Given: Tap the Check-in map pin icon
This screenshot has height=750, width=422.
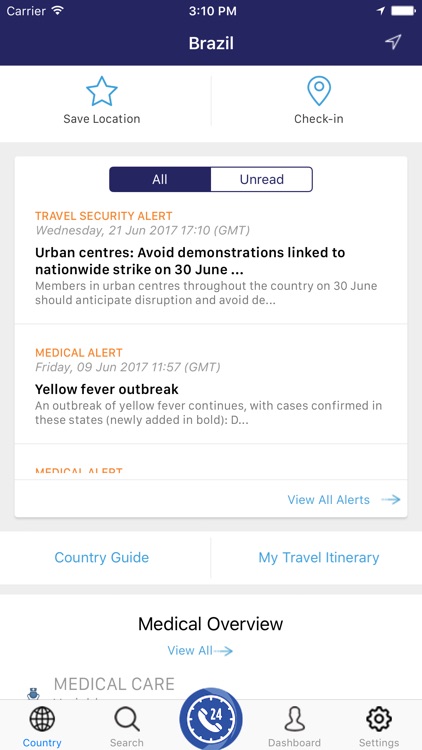Looking at the screenshot, I should pyautogui.click(x=319, y=91).
